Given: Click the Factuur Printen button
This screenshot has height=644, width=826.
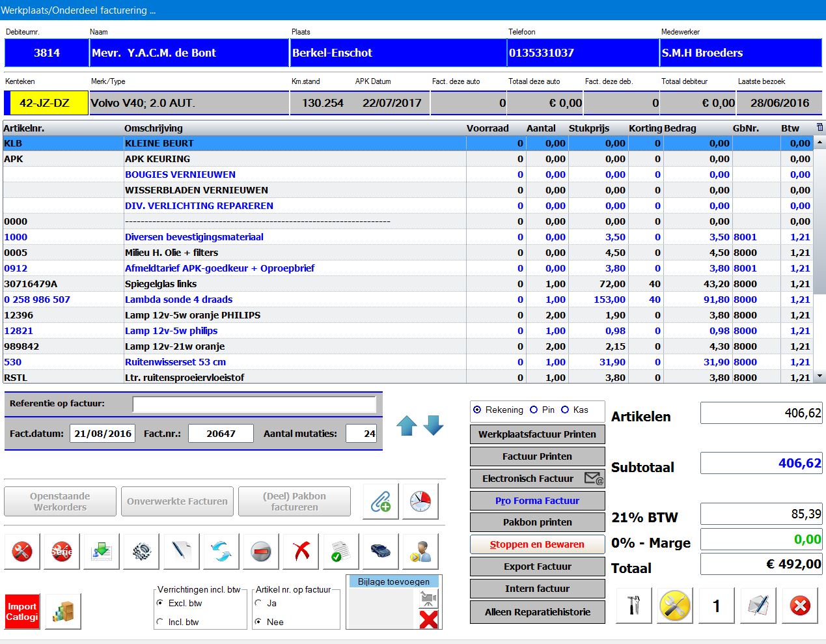Looking at the screenshot, I should [x=537, y=456].
